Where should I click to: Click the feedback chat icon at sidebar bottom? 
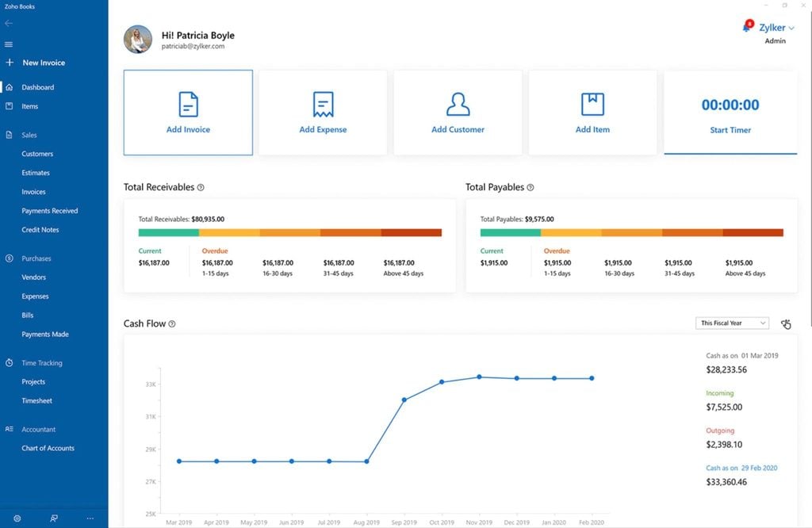[x=54, y=518]
